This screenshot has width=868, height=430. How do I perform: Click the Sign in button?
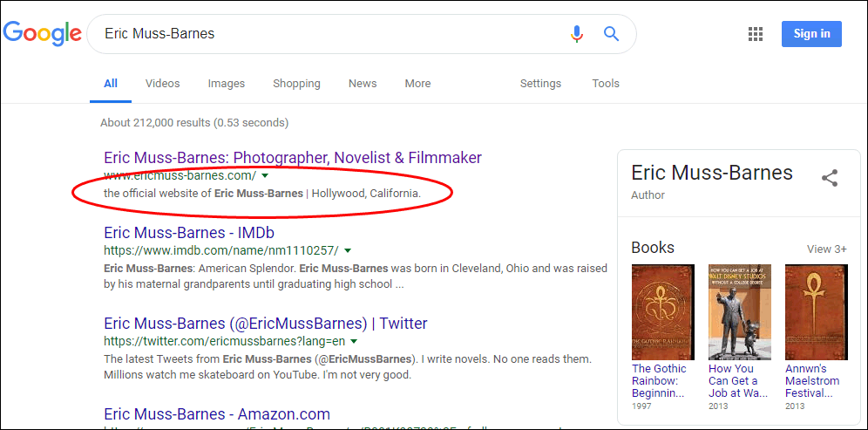811,34
